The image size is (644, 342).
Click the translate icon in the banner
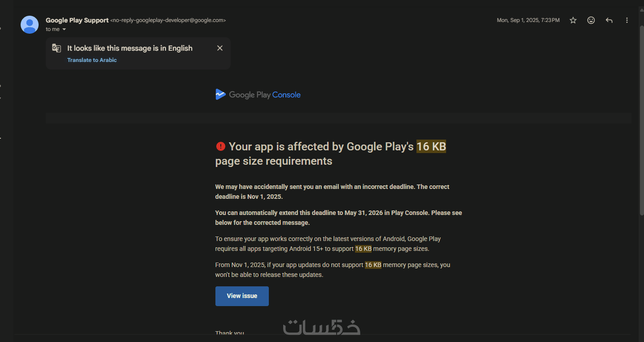[x=57, y=48]
